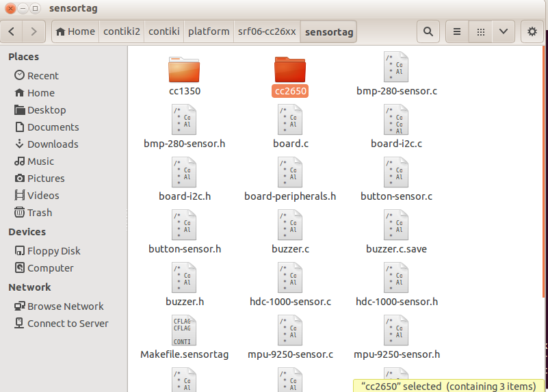548x392 pixels.
Task: Select the buzzer.c.save file
Action: (x=396, y=233)
